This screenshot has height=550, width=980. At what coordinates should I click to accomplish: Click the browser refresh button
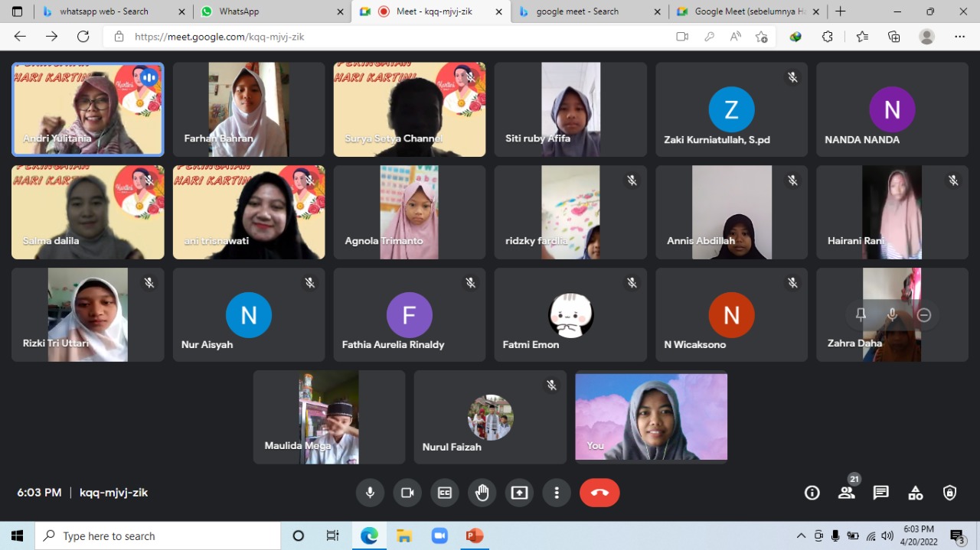click(83, 37)
